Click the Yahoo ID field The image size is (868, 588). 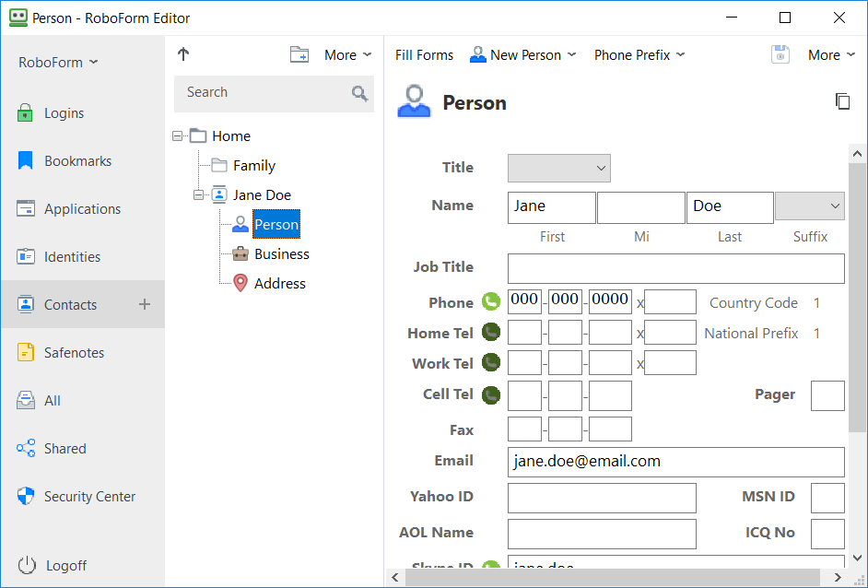pos(602,498)
